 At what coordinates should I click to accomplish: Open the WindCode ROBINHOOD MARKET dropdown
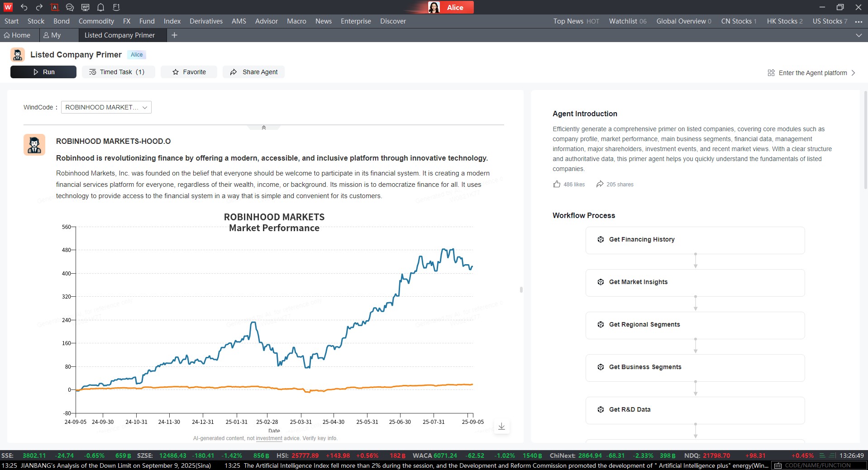pyautogui.click(x=106, y=107)
